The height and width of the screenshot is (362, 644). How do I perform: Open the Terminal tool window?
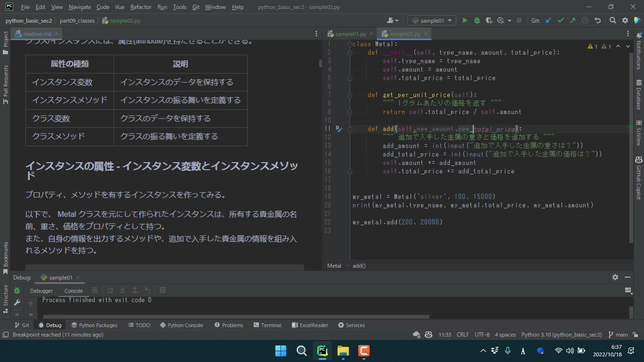click(267, 325)
